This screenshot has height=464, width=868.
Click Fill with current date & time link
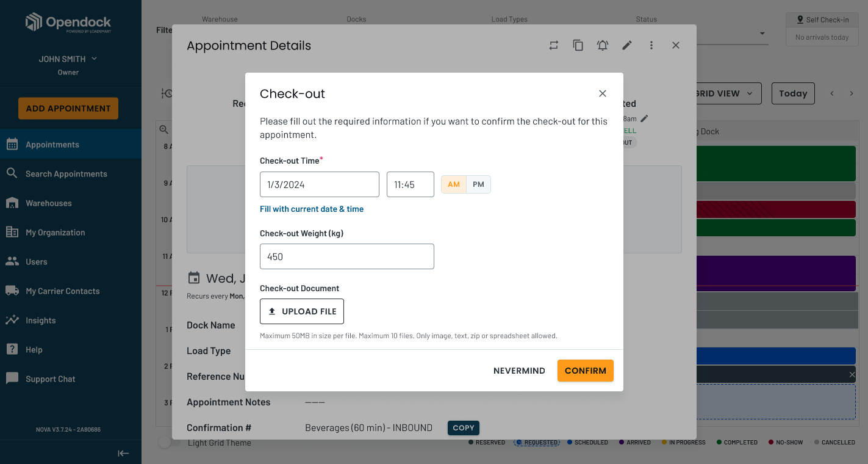(x=312, y=209)
